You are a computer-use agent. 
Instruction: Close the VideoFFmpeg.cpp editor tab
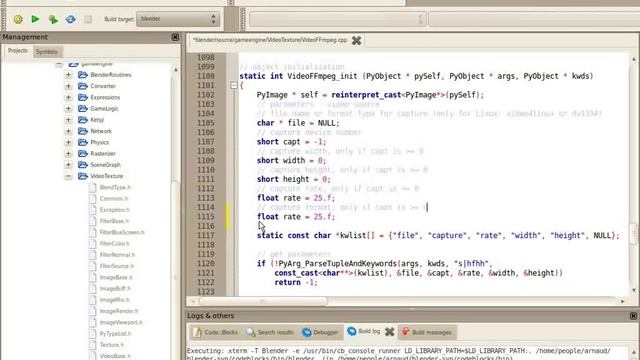click(x=356, y=40)
